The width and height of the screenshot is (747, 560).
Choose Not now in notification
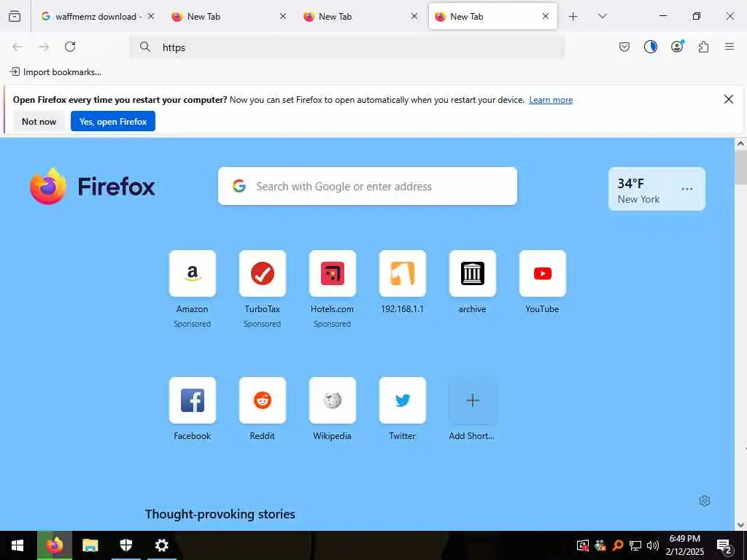pos(39,122)
